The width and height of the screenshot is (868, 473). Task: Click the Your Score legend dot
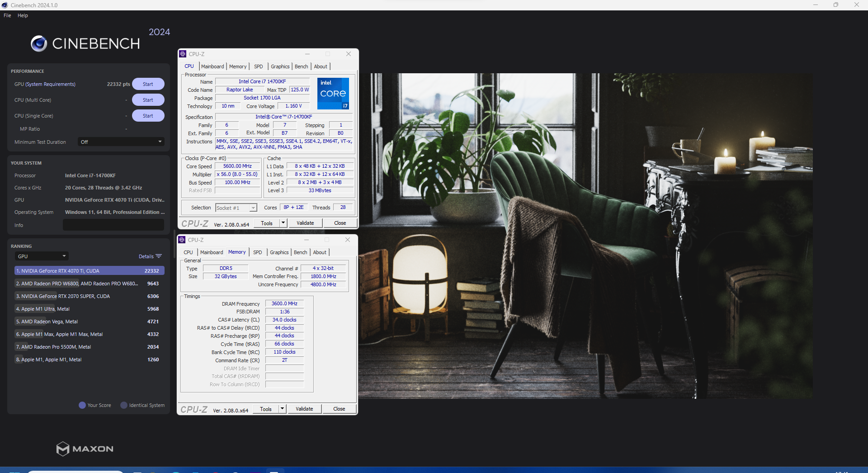(x=82, y=405)
